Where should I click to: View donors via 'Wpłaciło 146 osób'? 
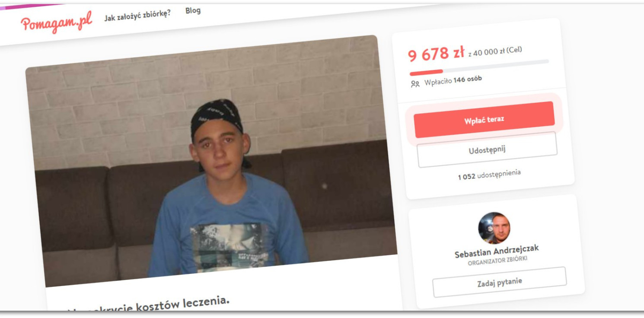[x=453, y=80]
